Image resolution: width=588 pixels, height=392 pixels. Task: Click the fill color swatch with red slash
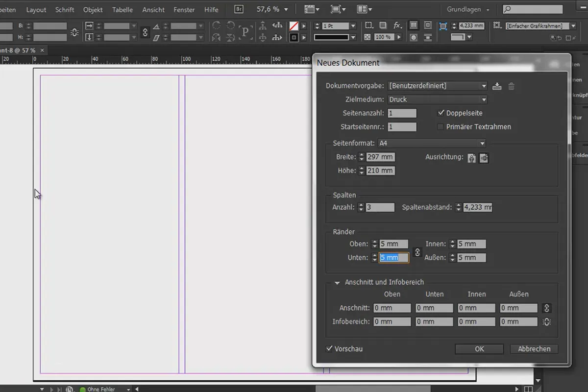(x=294, y=26)
